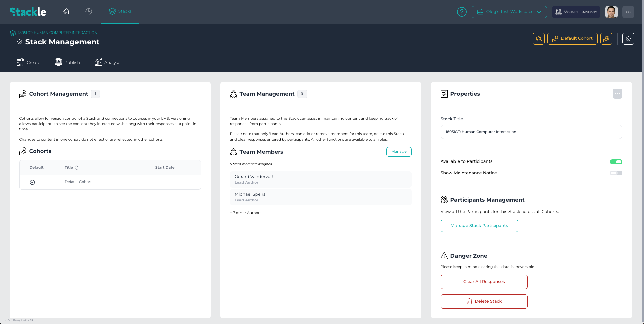Click the Publish icon
This screenshot has height=324, width=644.
coord(58,62)
